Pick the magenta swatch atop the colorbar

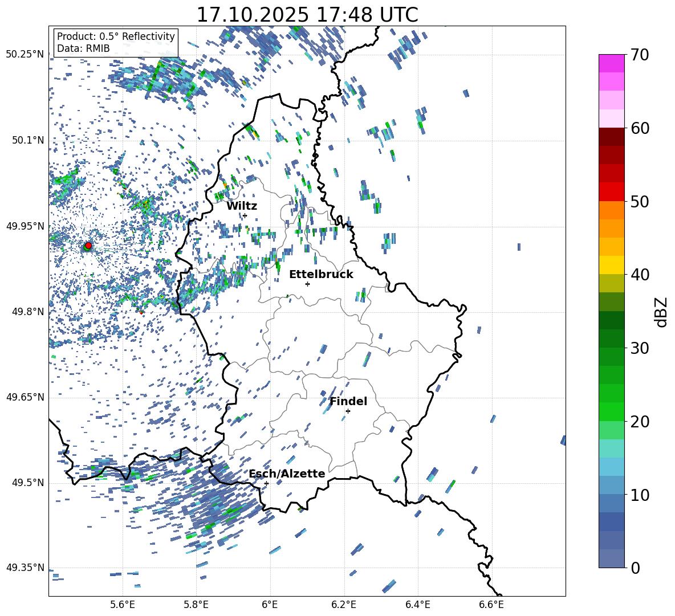coord(612,63)
